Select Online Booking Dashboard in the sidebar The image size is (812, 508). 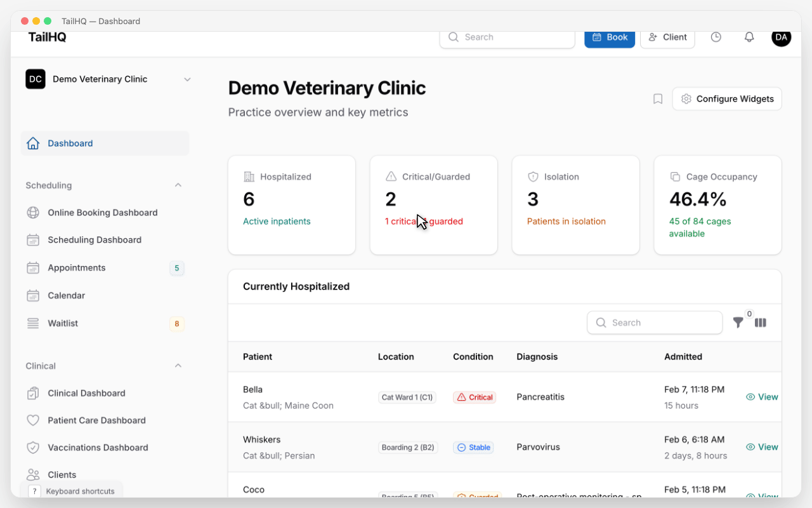(x=102, y=212)
